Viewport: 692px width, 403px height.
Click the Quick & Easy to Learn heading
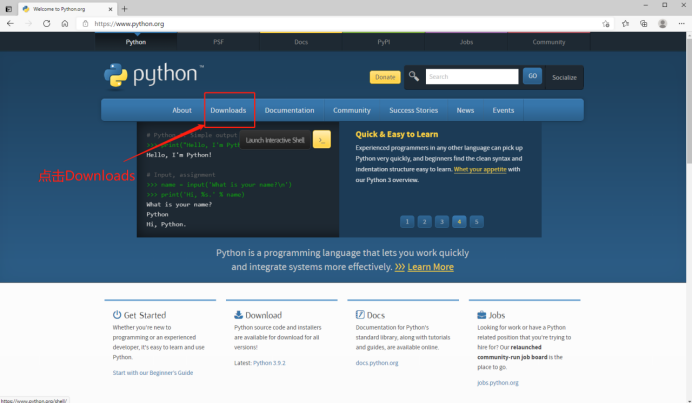[x=397, y=134]
